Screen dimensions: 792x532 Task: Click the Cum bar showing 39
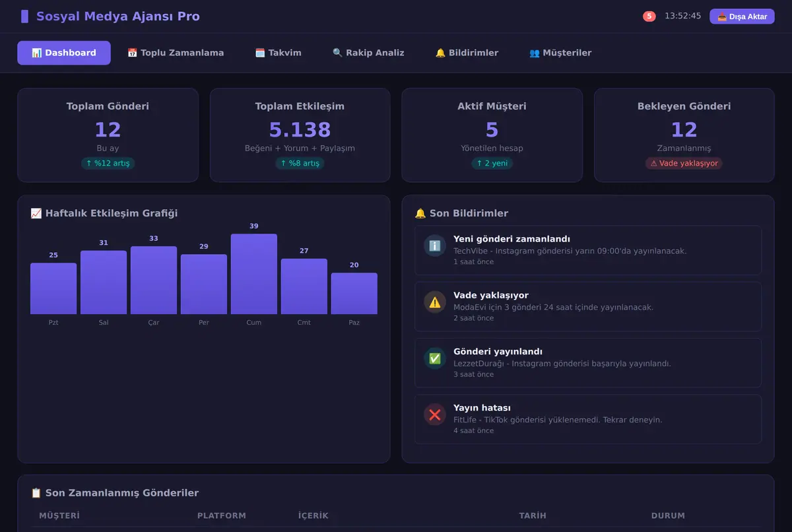[254, 274]
